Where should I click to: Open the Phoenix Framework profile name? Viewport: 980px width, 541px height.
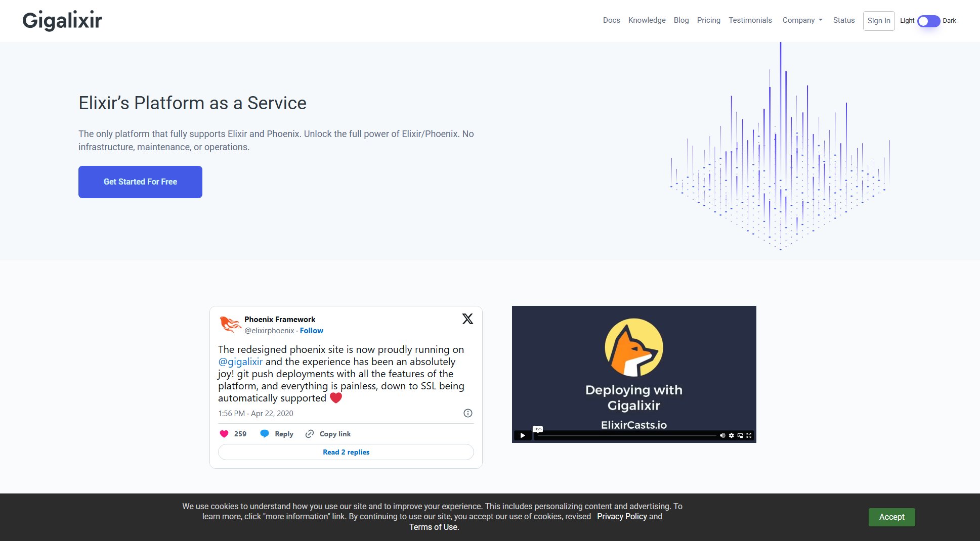(280, 320)
